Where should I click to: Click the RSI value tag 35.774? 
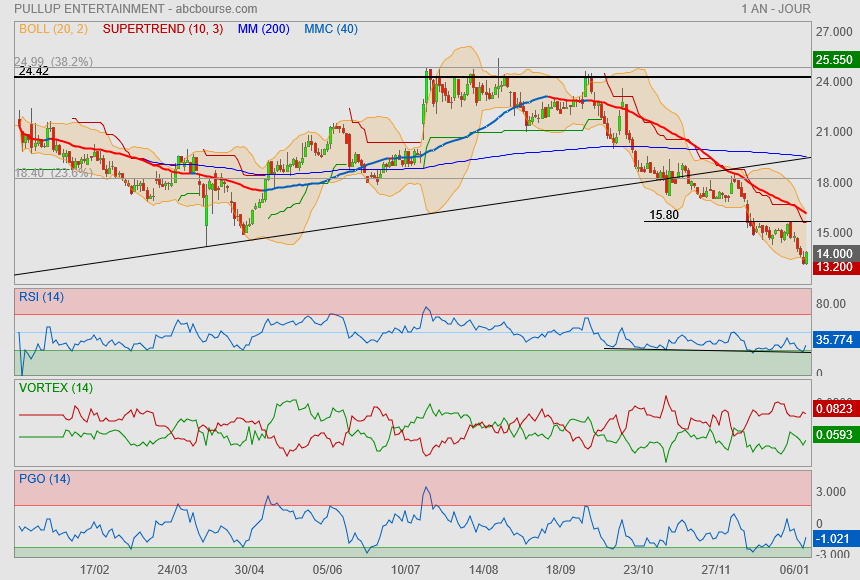(x=834, y=340)
